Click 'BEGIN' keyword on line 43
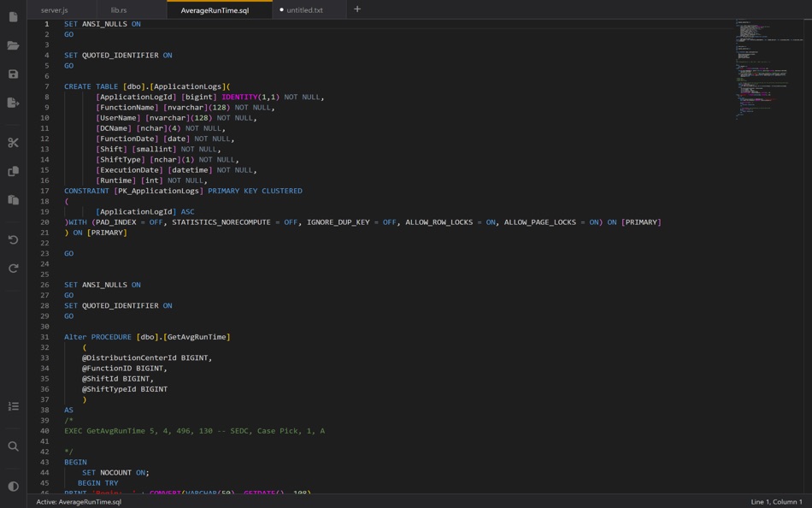 pyautogui.click(x=75, y=462)
